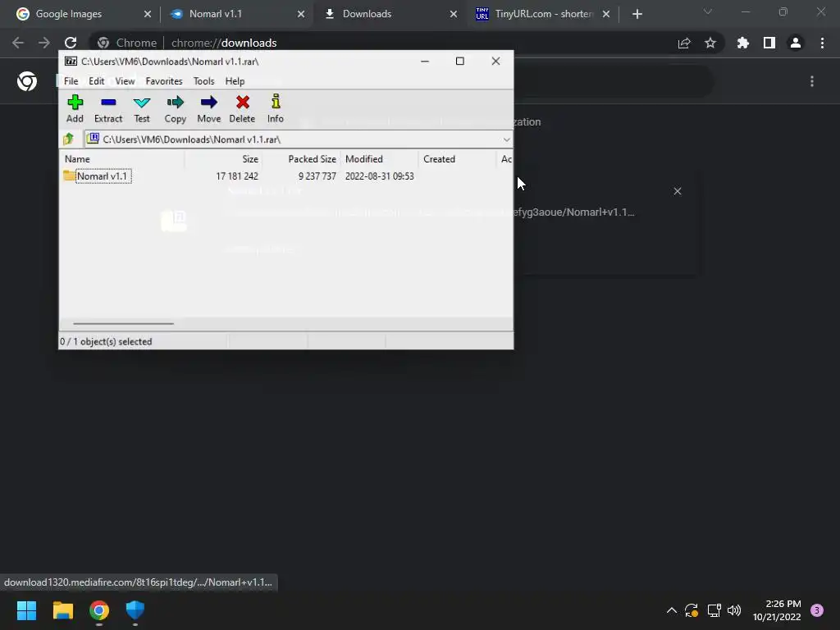Open the Windows Start menu
840x630 pixels.
pyautogui.click(x=26, y=610)
